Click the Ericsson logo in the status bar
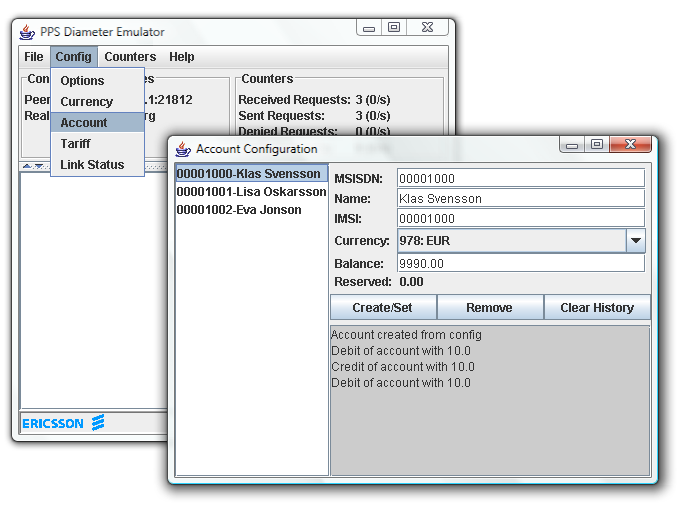680x508 pixels. pos(63,423)
